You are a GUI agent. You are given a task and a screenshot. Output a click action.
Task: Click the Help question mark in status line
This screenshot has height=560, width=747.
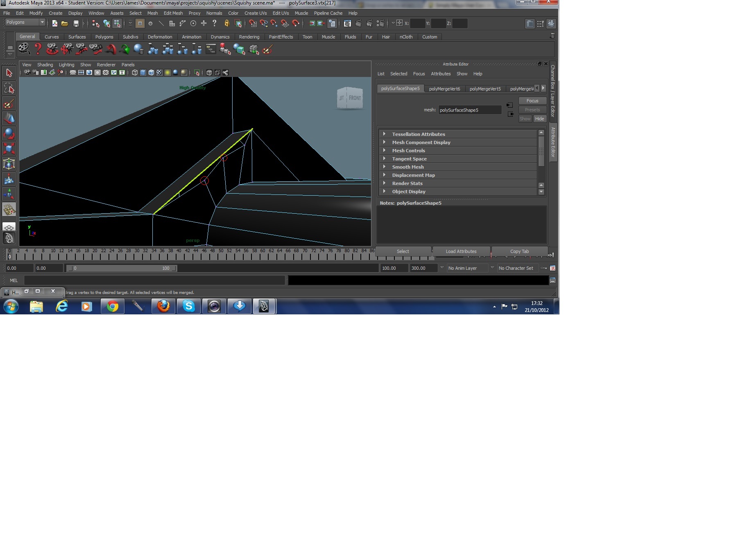(214, 23)
